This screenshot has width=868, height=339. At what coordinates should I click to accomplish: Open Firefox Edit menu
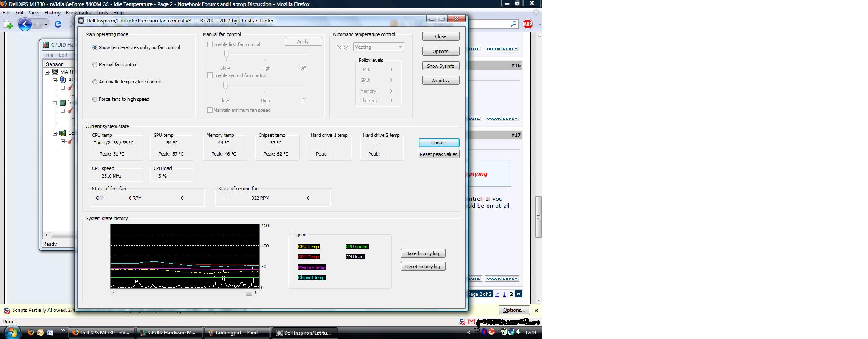19,13
